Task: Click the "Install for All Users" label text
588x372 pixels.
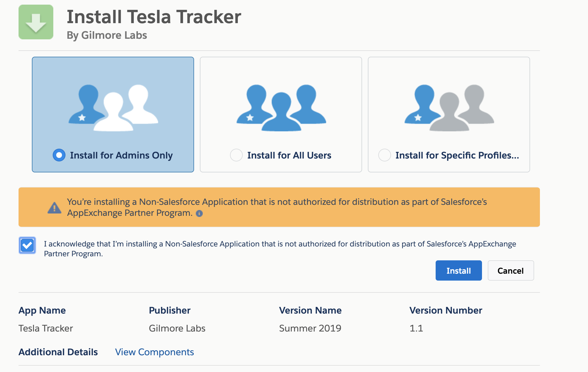Action: click(289, 155)
